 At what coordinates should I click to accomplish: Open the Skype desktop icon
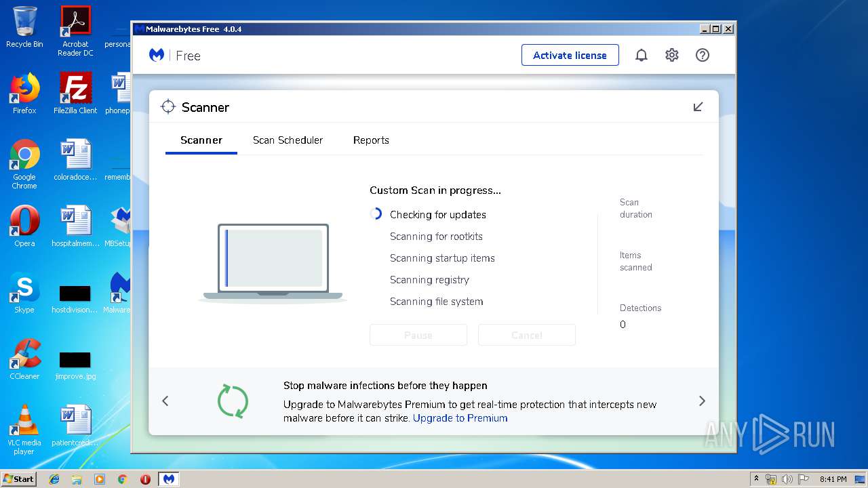24,293
